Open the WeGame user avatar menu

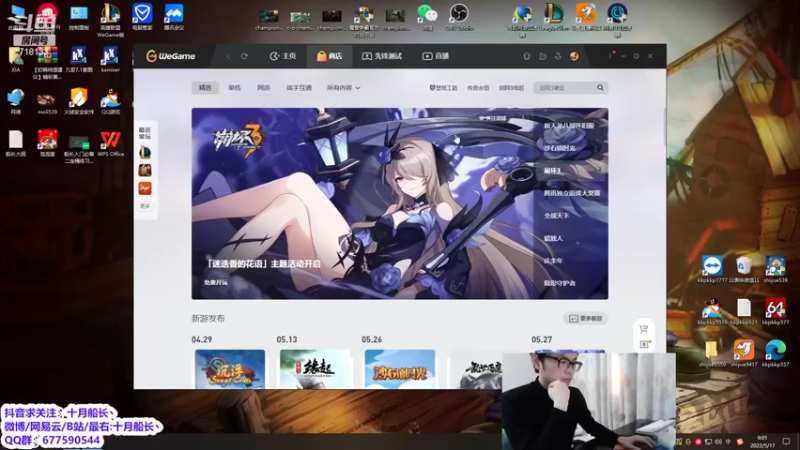[x=574, y=56]
